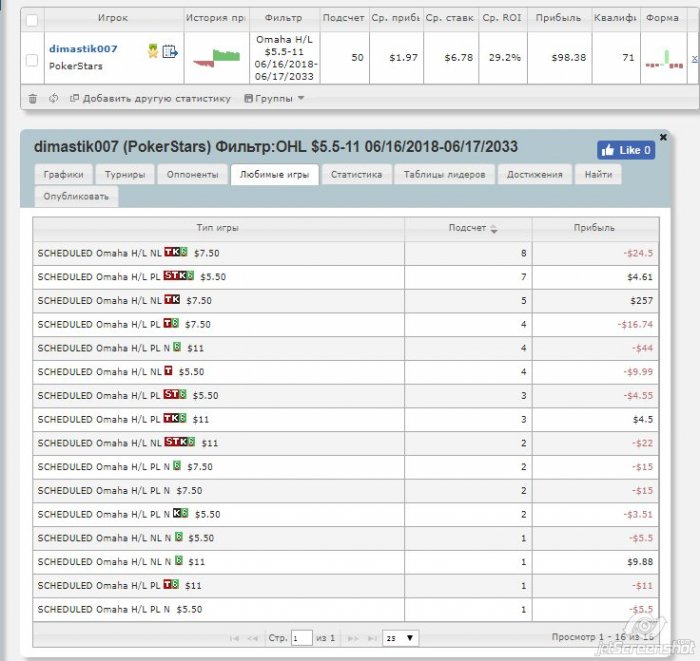Select the Любимые игры tab

click(x=275, y=175)
